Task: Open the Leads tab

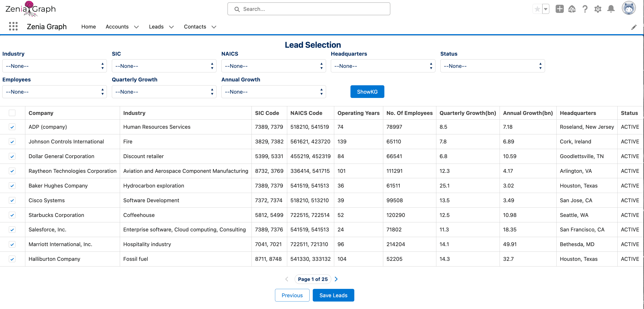Action: click(x=156, y=27)
